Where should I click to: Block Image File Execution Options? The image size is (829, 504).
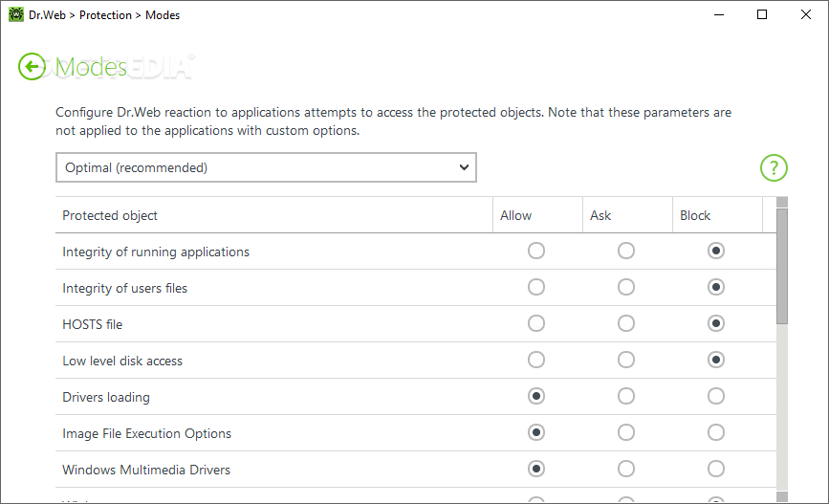716,432
